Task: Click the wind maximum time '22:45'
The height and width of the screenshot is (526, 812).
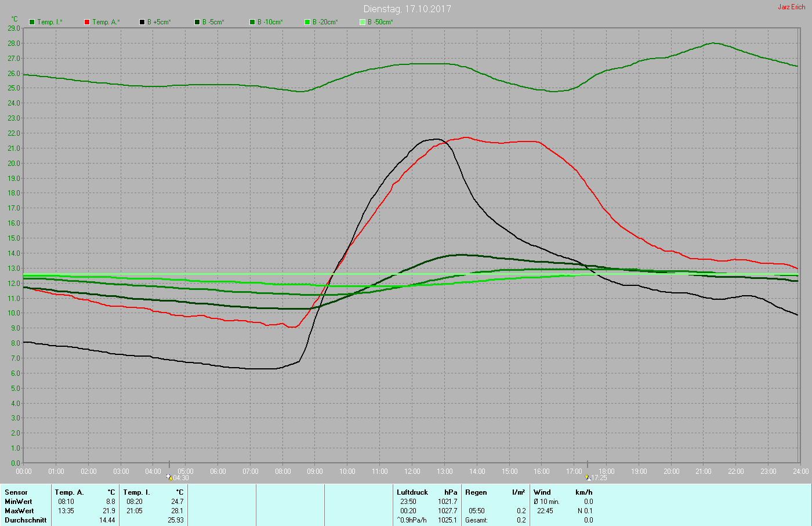Action: coord(545,511)
